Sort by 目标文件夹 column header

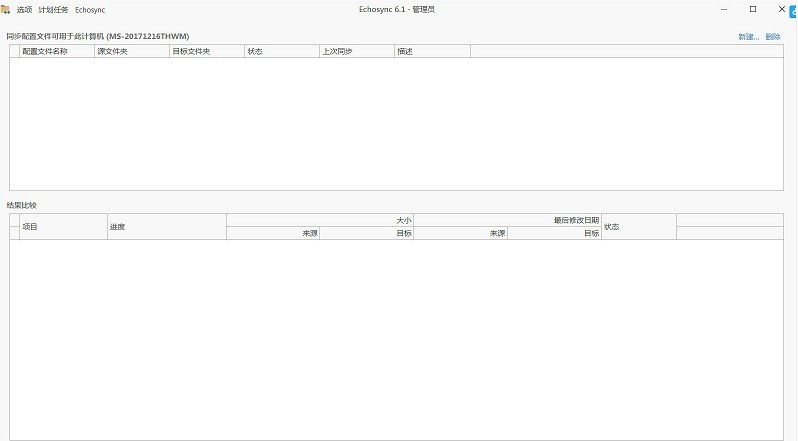[x=207, y=51]
